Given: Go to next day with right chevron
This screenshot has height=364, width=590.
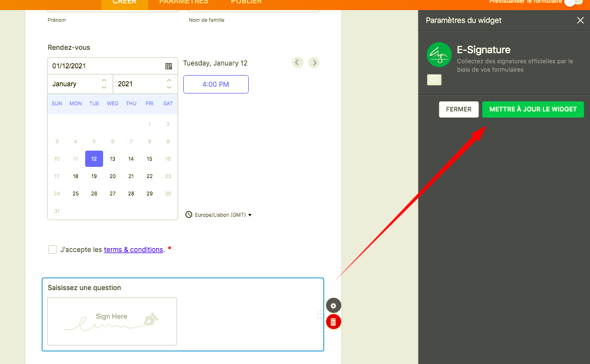Looking at the screenshot, I should pos(314,62).
